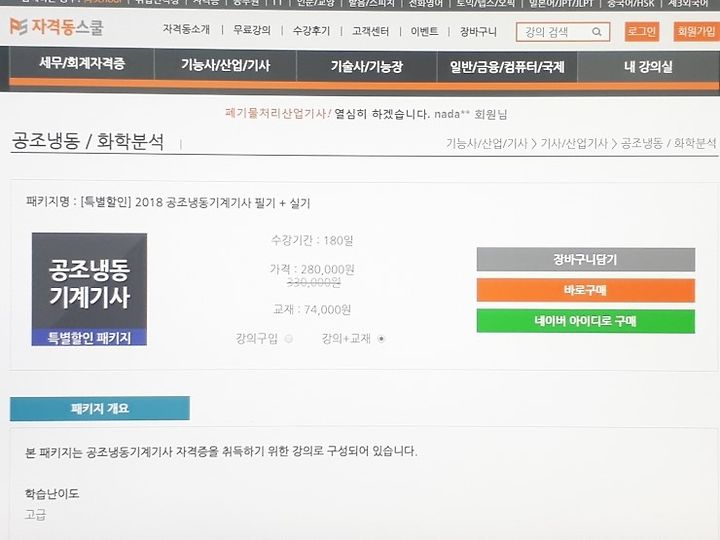Click the 장바구니담기 add-to-cart button
Screen dimensions: 720x540
[585, 259]
